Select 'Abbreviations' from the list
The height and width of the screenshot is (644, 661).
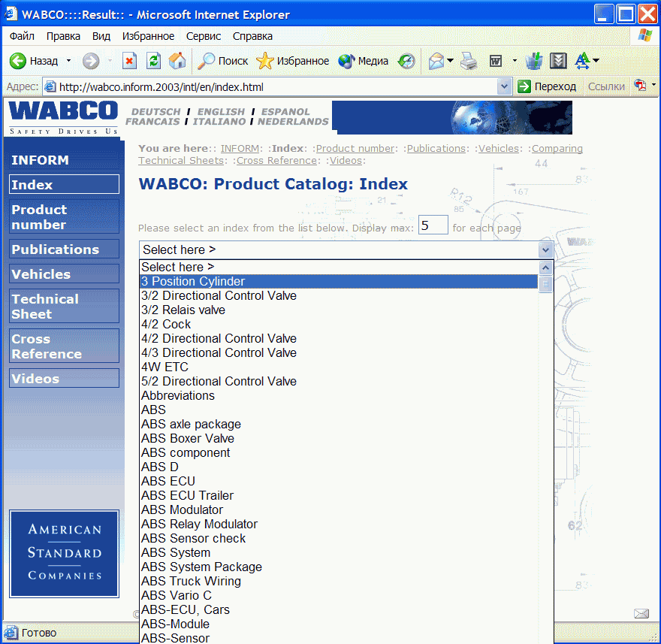[x=338, y=395]
